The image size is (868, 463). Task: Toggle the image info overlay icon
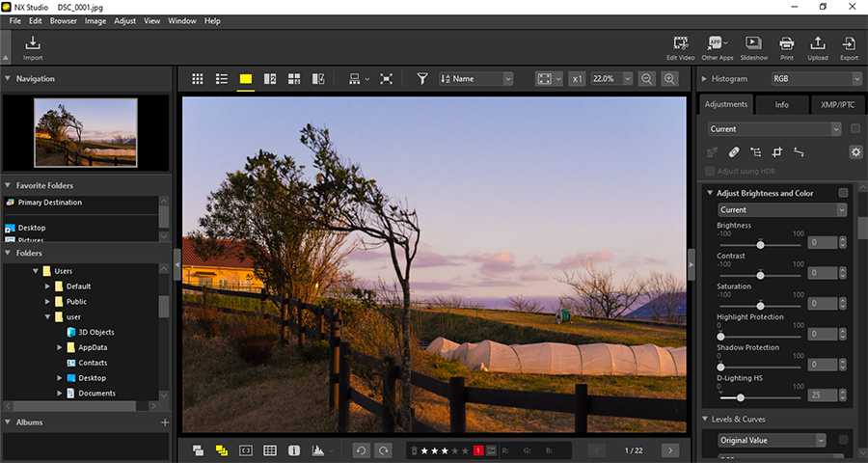pos(294,450)
